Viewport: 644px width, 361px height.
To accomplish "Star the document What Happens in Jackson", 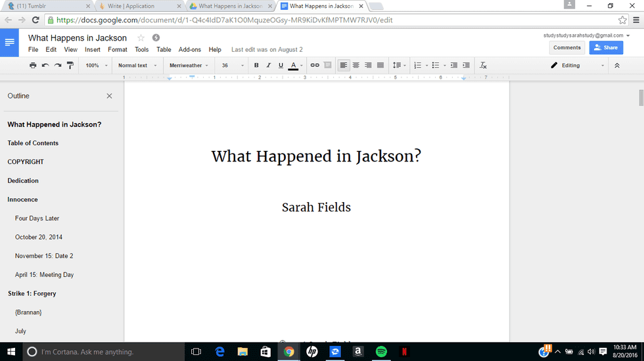I will click(x=141, y=38).
